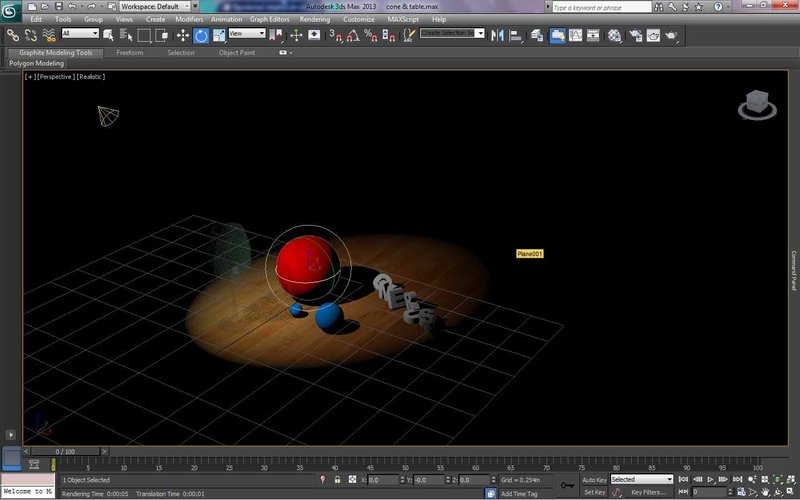
Task: Click the Mirror tool icon
Action: click(x=497, y=35)
